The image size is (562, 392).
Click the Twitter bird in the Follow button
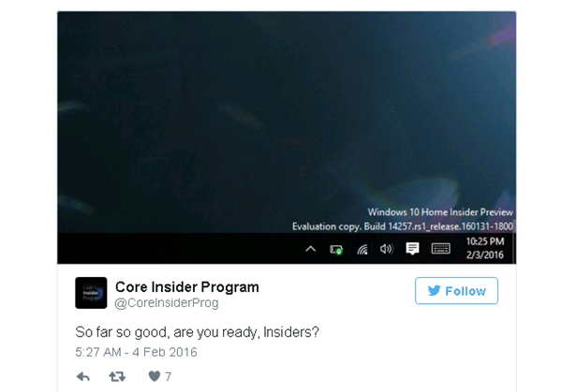434,291
